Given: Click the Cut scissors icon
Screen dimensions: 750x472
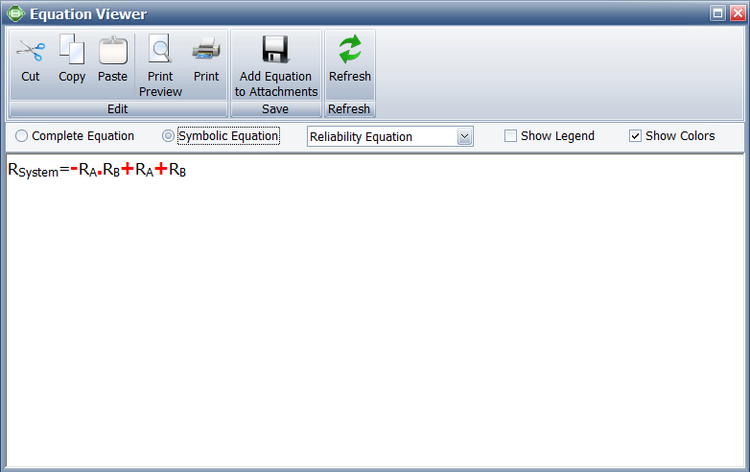Looking at the screenshot, I should click(30, 51).
